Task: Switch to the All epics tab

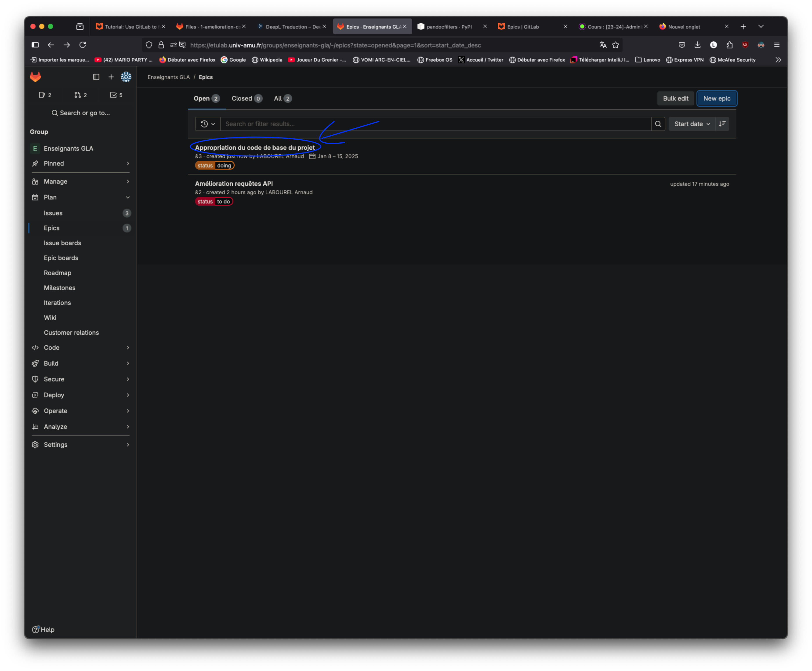Action: 283,99
